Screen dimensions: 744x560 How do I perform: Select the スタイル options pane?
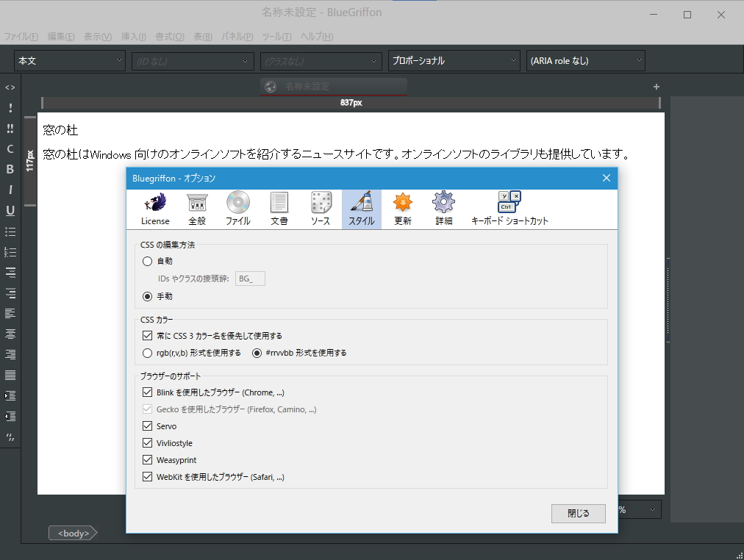coord(362,209)
